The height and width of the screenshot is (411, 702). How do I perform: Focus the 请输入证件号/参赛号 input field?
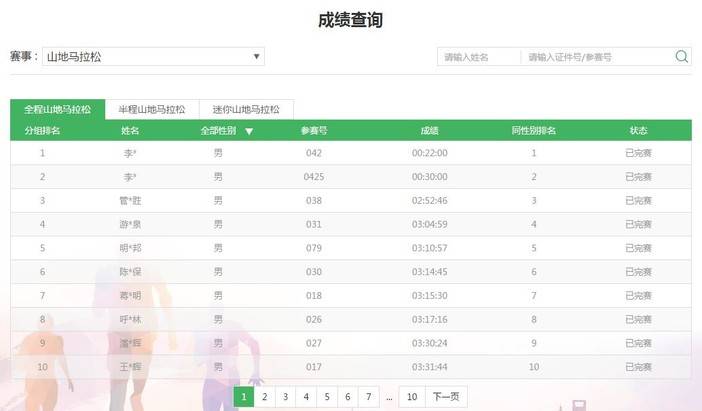596,57
